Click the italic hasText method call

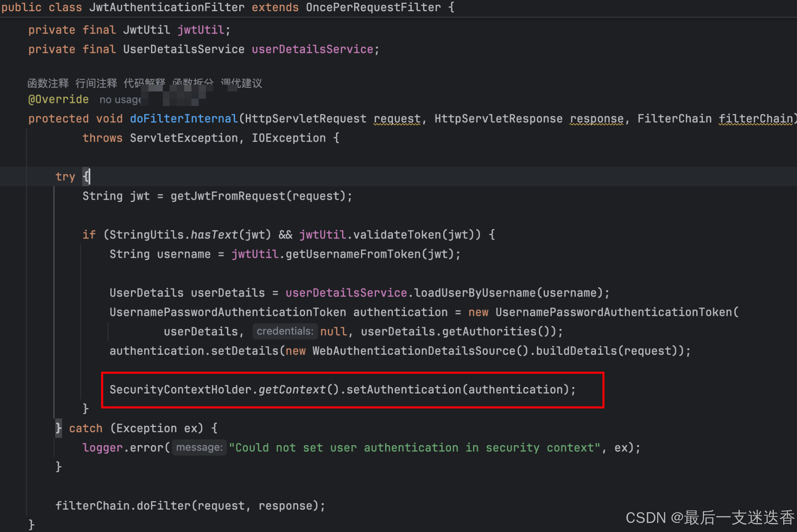click(214, 235)
